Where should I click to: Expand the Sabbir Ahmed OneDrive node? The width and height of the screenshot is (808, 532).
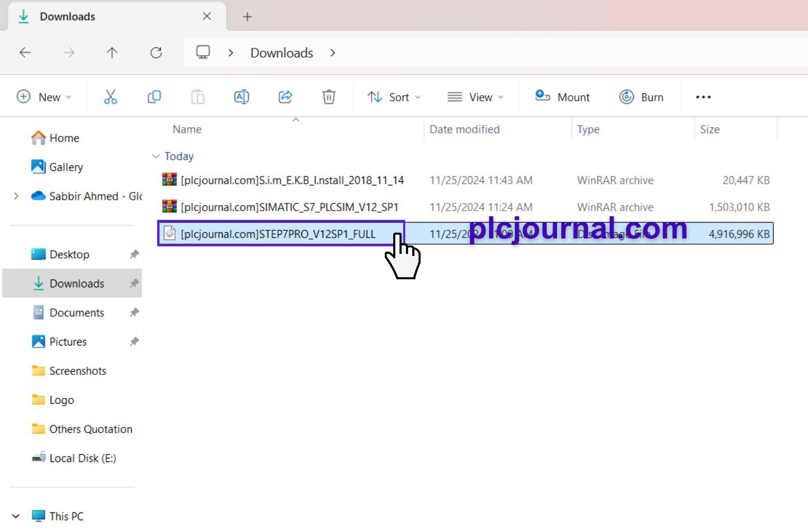click(16, 196)
